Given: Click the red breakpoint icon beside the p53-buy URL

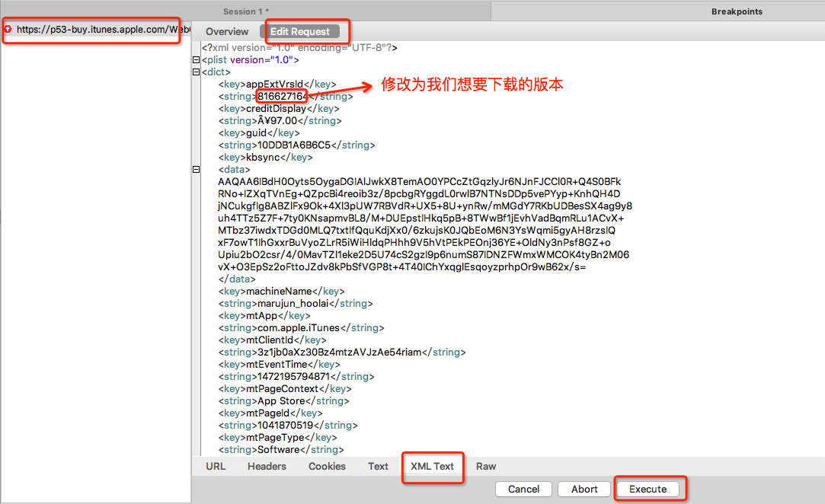Looking at the screenshot, I should point(8,30).
